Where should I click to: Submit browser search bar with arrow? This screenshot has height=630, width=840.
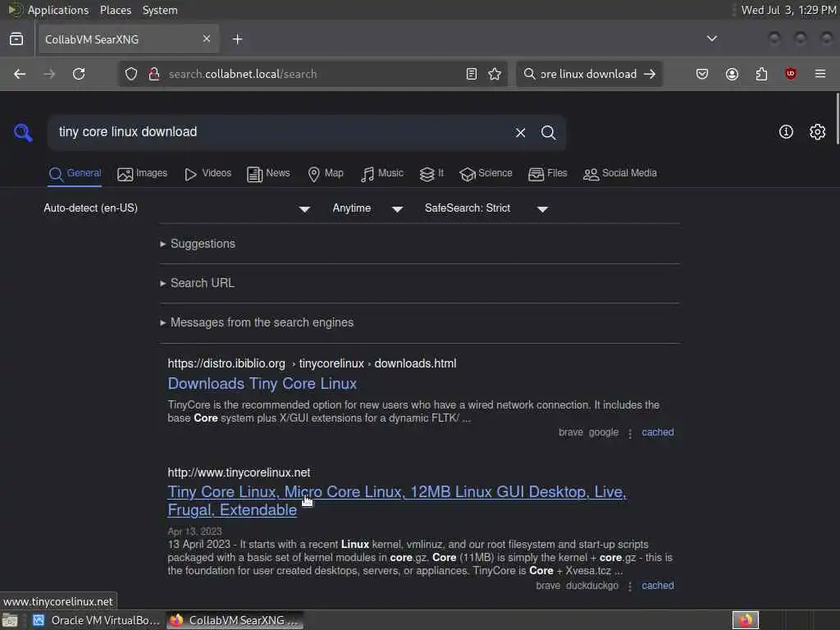tap(650, 74)
